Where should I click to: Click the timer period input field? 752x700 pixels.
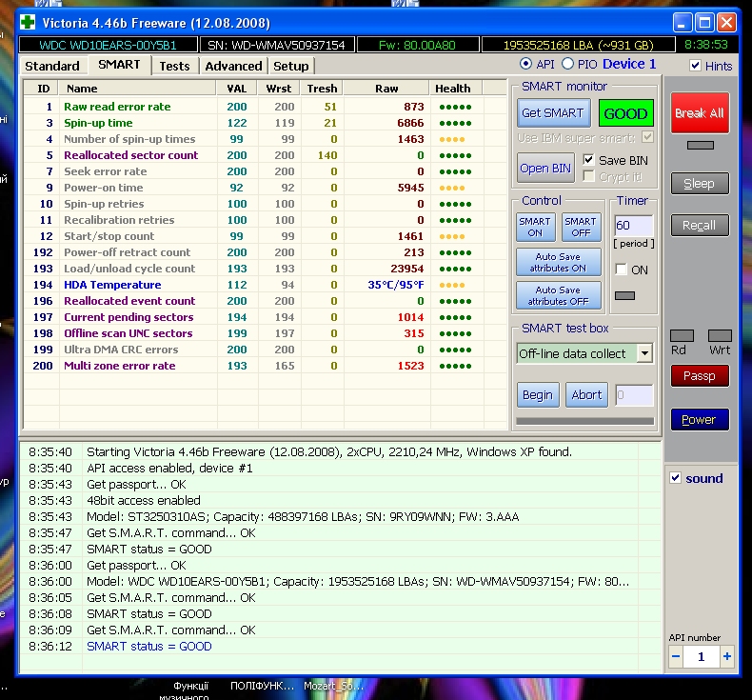(634, 227)
